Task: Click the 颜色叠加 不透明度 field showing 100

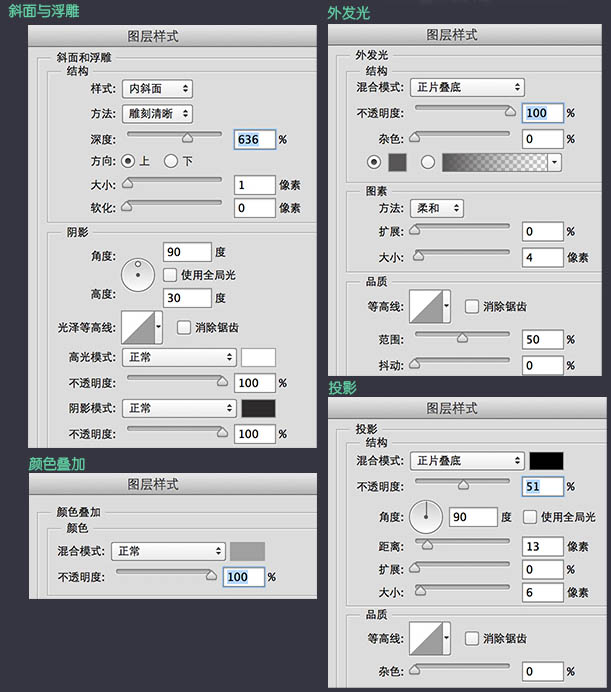Action: [x=244, y=577]
